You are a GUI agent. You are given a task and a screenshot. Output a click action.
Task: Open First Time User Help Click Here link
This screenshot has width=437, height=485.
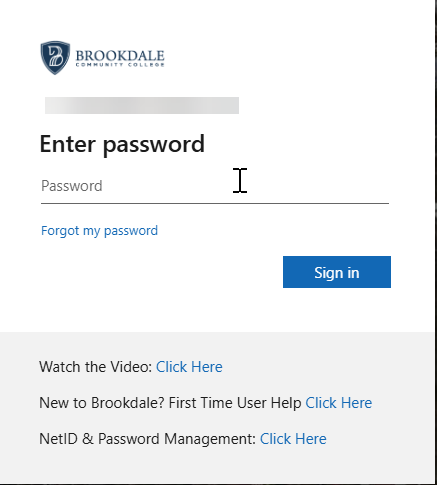tap(339, 403)
